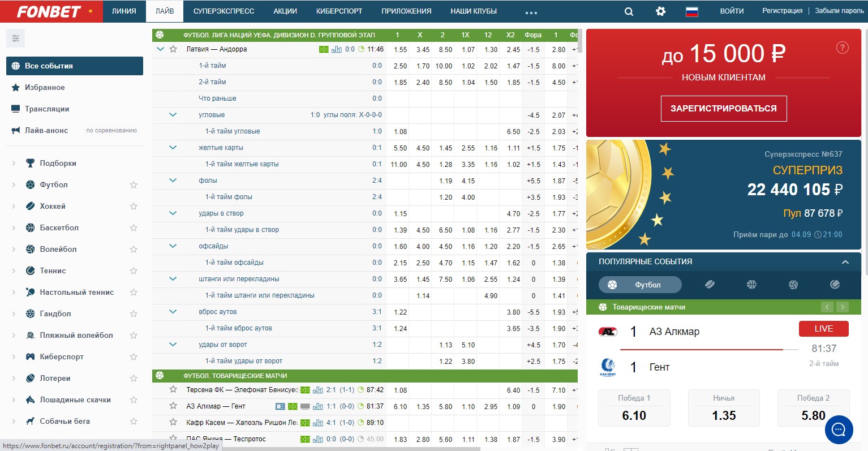This screenshot has height=451, width=868.
Task: Click the filter sliders icon above Все события
Action: (x=15, y=38)
